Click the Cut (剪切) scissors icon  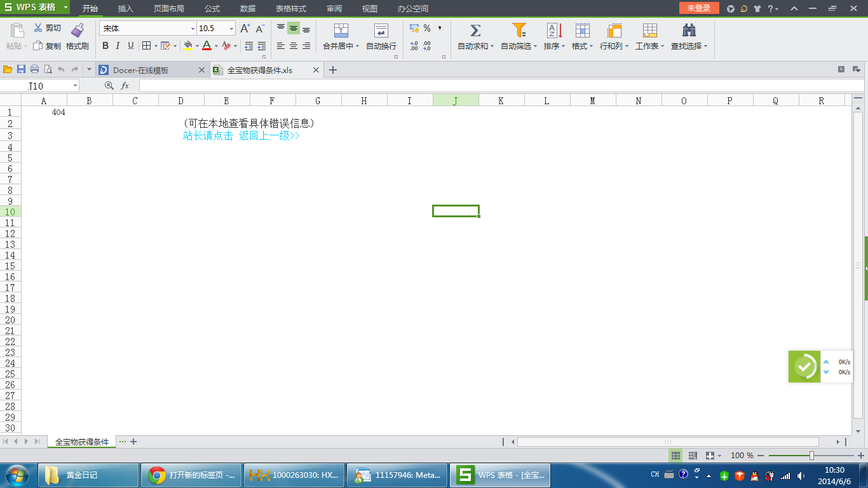click(38, 28)
